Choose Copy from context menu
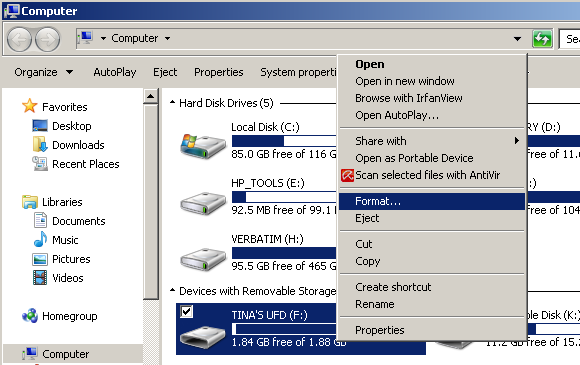This screenshot has height=365, width=580. [432, 261]
